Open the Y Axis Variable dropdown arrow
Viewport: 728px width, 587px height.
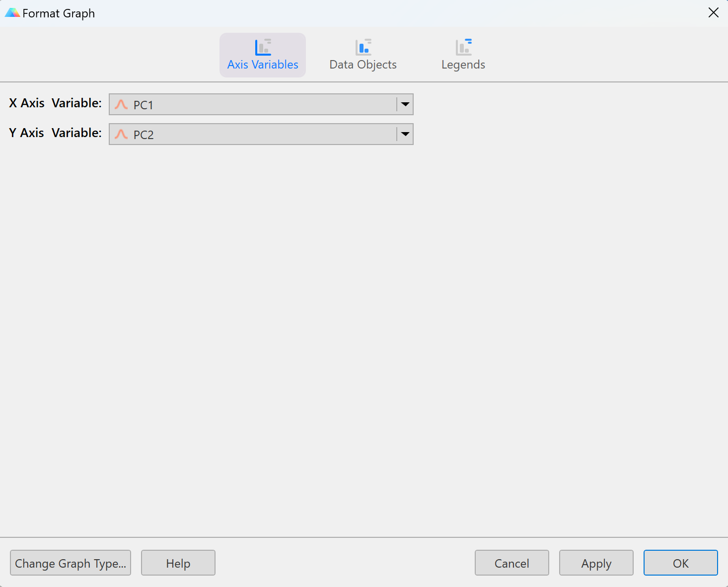click(x=405, y=134)
